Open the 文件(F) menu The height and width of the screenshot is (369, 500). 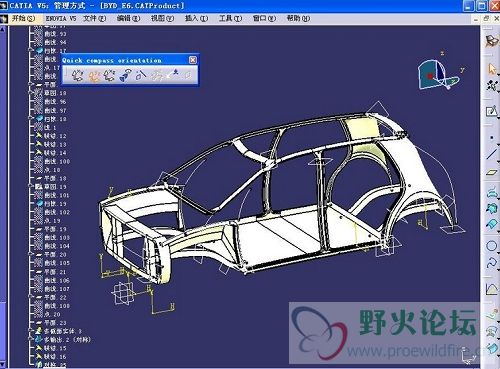(x=95, y=18)
